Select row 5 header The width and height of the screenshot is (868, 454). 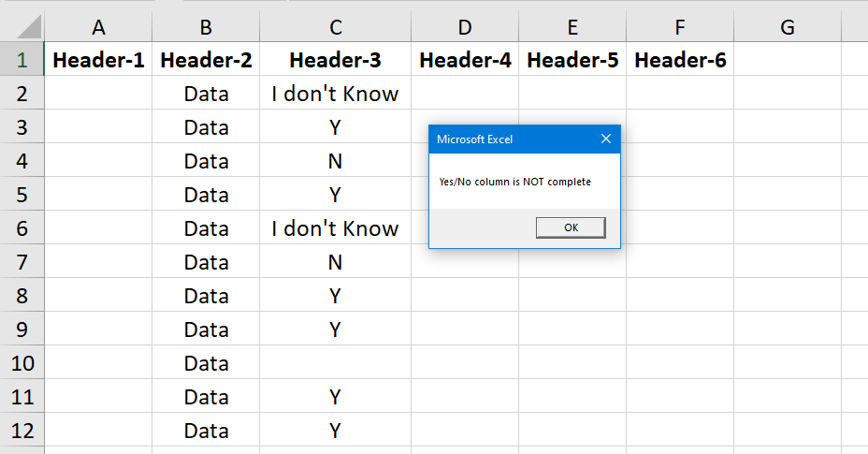[x=22, y=195]
